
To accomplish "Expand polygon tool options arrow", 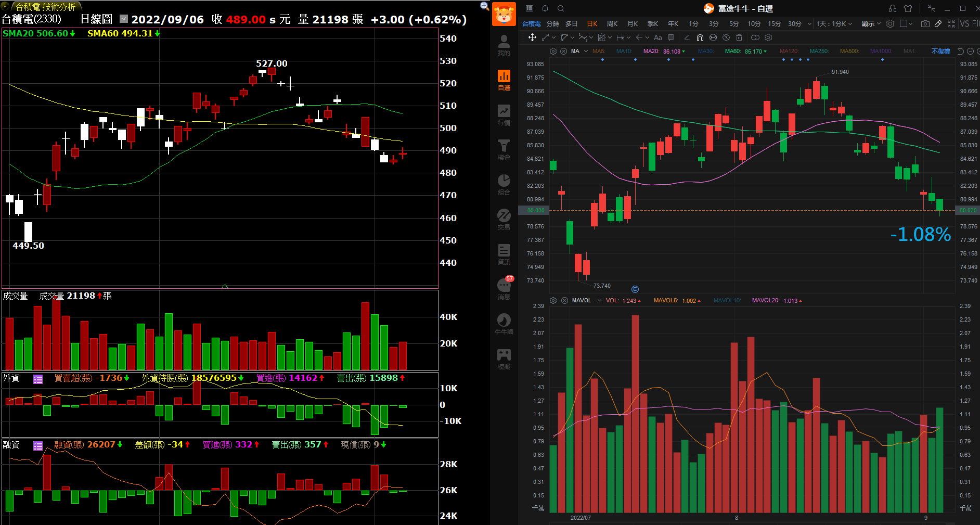I will coord(572,37).
